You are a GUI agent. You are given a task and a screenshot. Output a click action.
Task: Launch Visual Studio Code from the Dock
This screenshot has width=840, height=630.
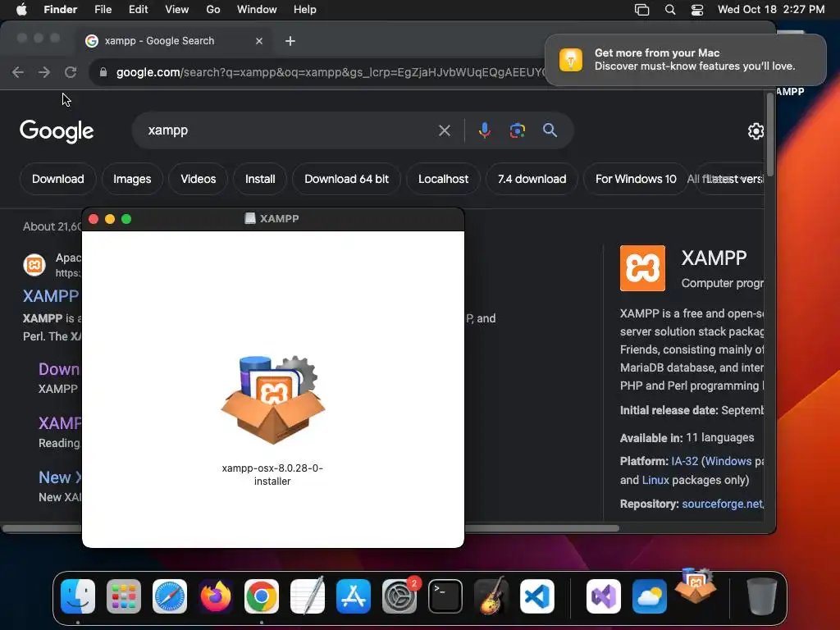[536, 596]
